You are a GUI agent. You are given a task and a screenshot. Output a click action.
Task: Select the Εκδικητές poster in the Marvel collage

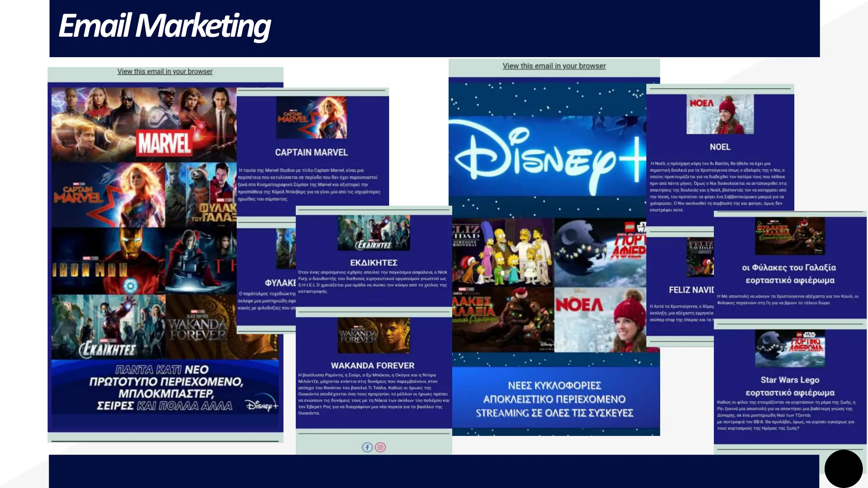click(x=108, y=327)
